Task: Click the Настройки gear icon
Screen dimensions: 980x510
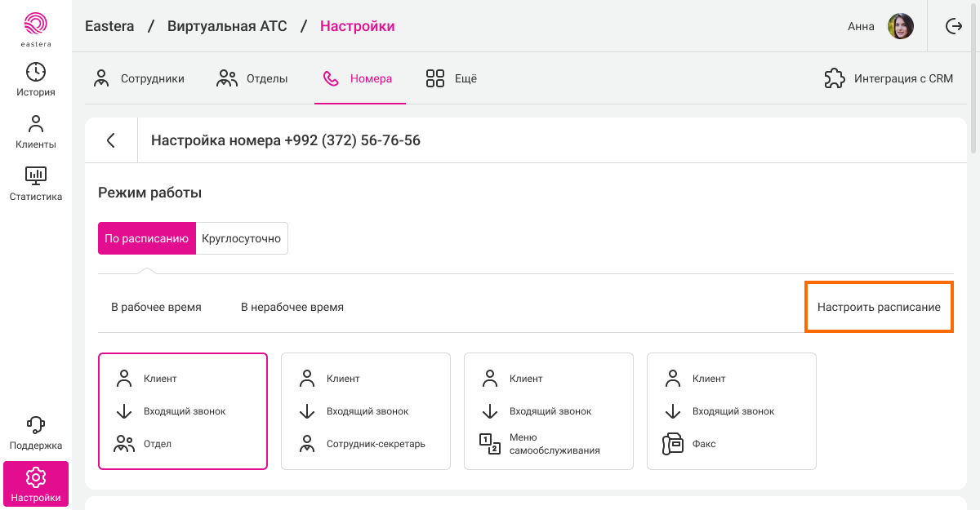Action: click(36, 477)
